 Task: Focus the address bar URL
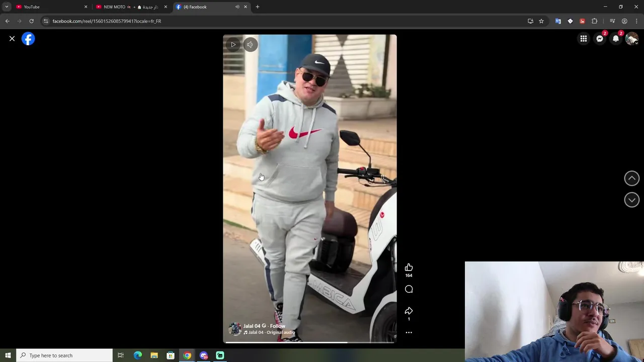(x=107, y=21)
